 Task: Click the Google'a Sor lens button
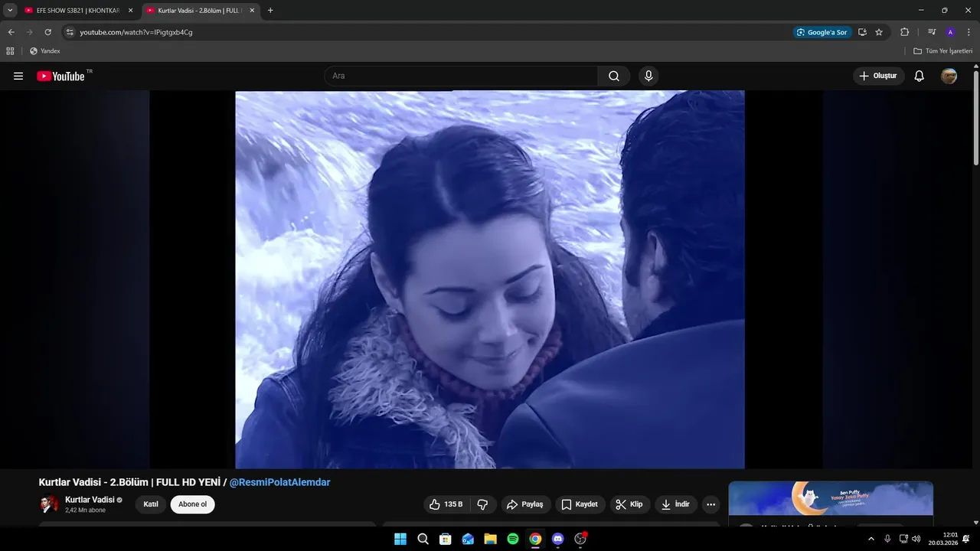822,32
